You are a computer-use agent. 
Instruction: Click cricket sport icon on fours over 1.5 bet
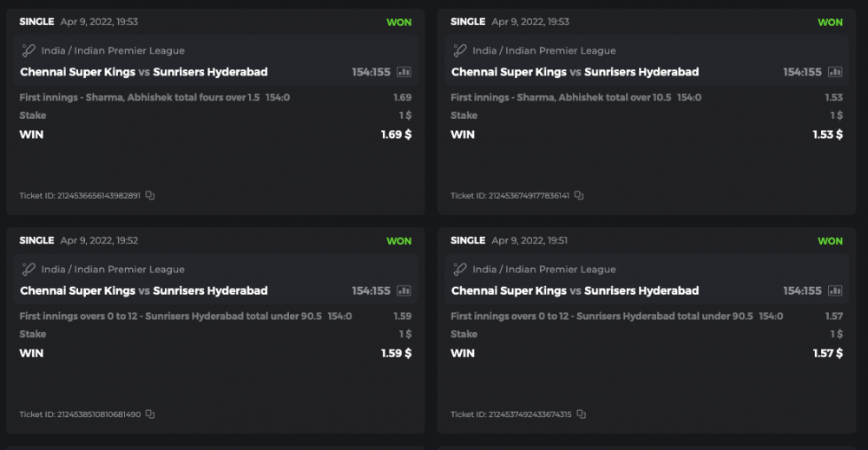point(29,51)
